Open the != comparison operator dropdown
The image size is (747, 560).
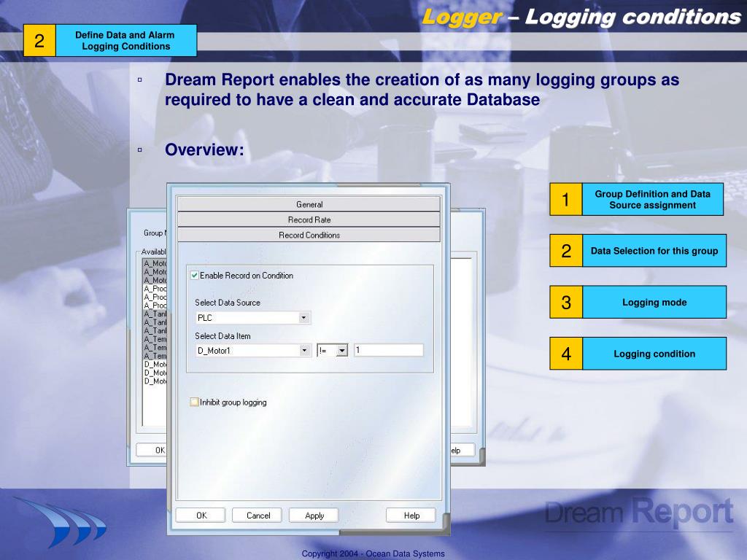pos(341,351)
